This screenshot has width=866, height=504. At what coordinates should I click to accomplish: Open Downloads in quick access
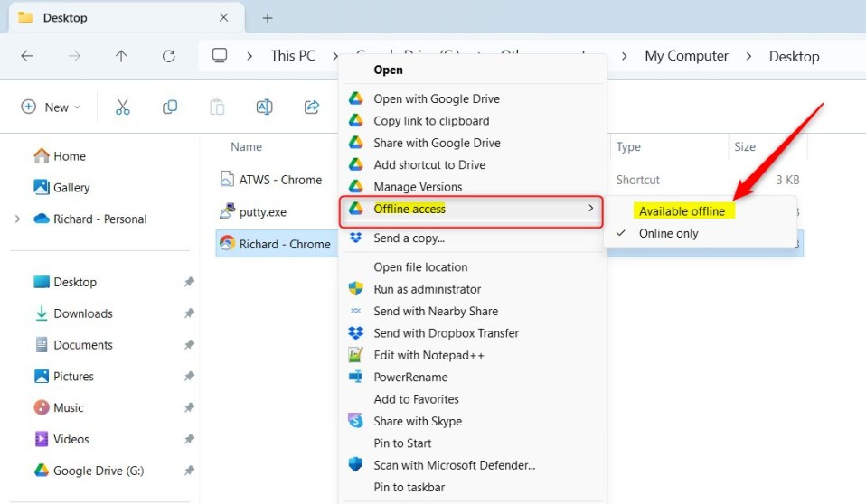[x=73, y=313]
